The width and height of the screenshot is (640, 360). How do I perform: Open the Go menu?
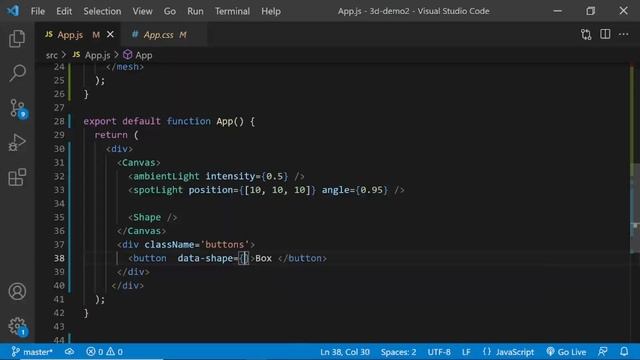click(x=170, y=11)
